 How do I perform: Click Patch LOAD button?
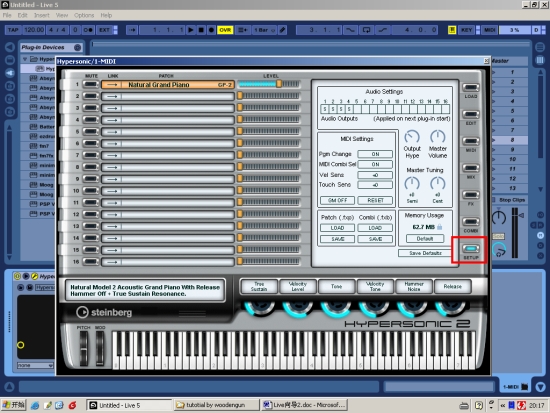click(x=337, y=228)
